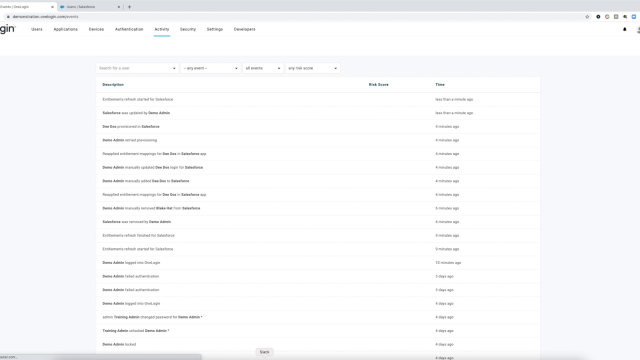Image resolution: width=640 pixels, height=360 pixels.
Task: Open the Devices menu
Action: tap(96, 29)
